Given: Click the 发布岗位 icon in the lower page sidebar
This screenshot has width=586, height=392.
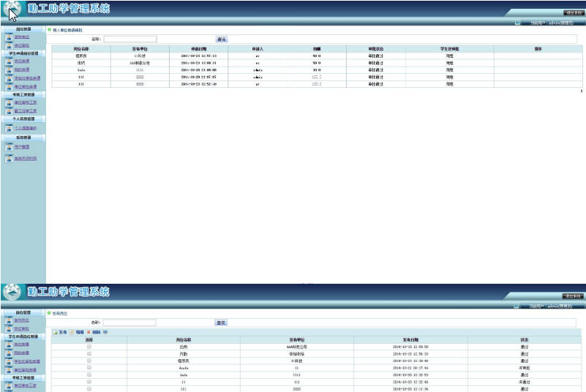Looking at the screenshot, I should coord(9,320).
